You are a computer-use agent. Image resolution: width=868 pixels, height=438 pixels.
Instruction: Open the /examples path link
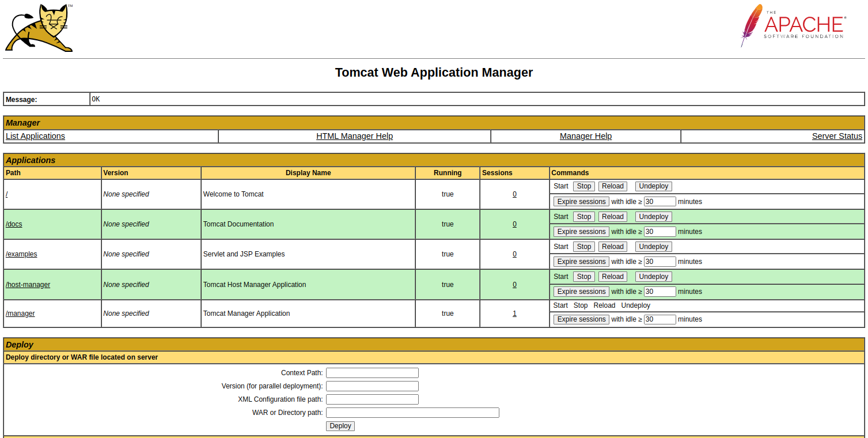coord(21,254)
